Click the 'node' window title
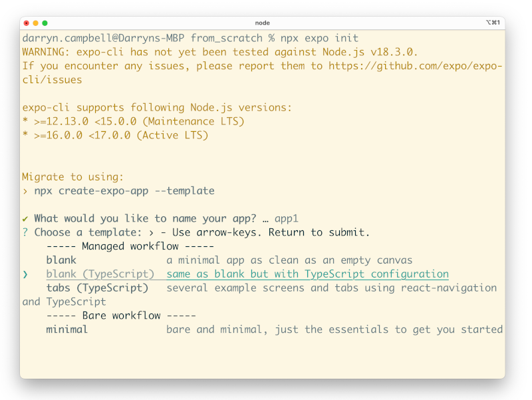Screen dimensions: 532x400 click(262, 23)
